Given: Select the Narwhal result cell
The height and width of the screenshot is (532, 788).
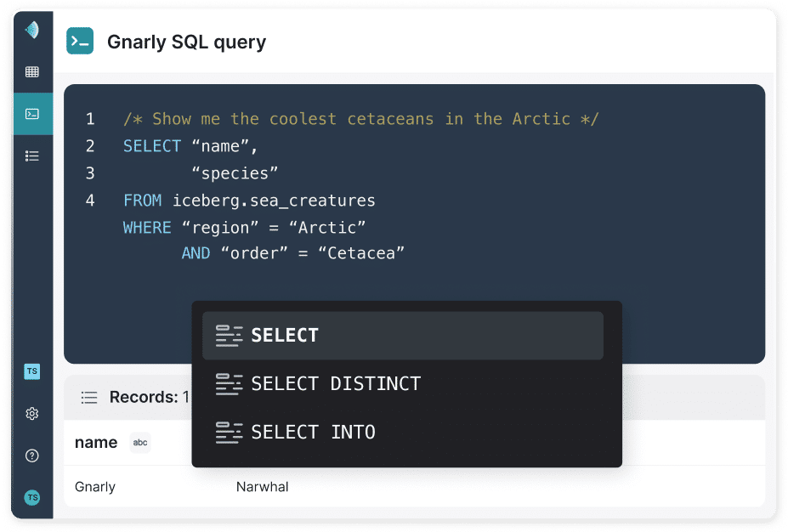Looking at the screenshot, I should 263,487.
